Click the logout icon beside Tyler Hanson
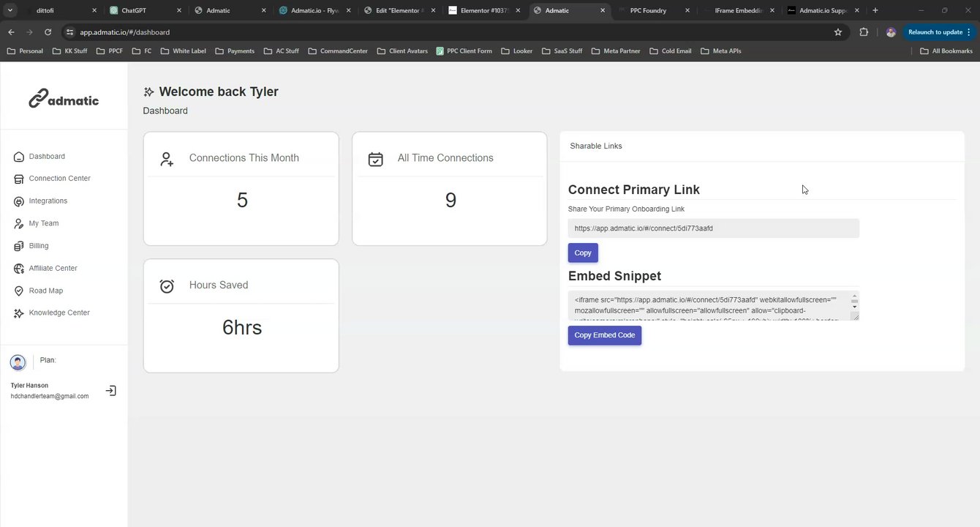This screenshot has height=527, width=980. [x=111, y=391]
